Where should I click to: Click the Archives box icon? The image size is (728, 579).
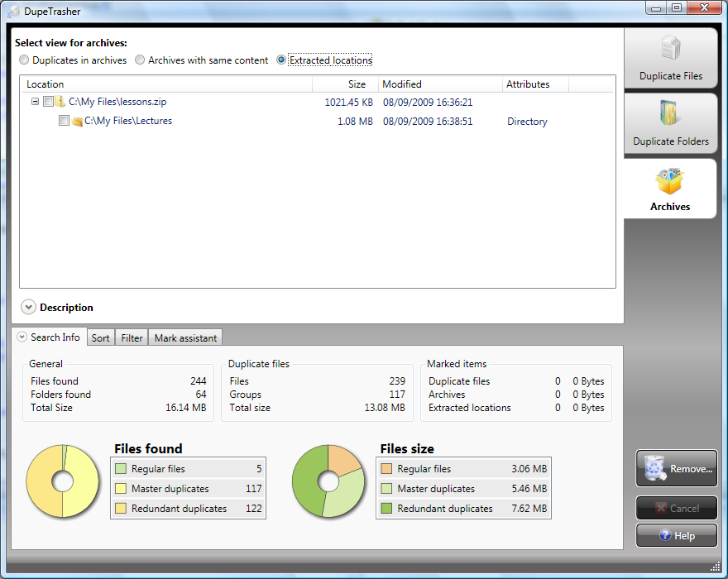point(669,180)
